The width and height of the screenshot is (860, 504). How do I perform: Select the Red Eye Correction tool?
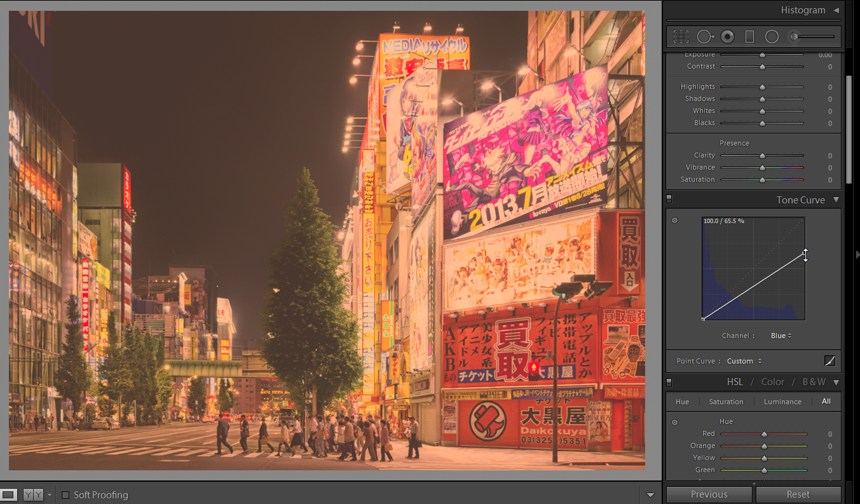pyautogui.click(x=728, y=37)
